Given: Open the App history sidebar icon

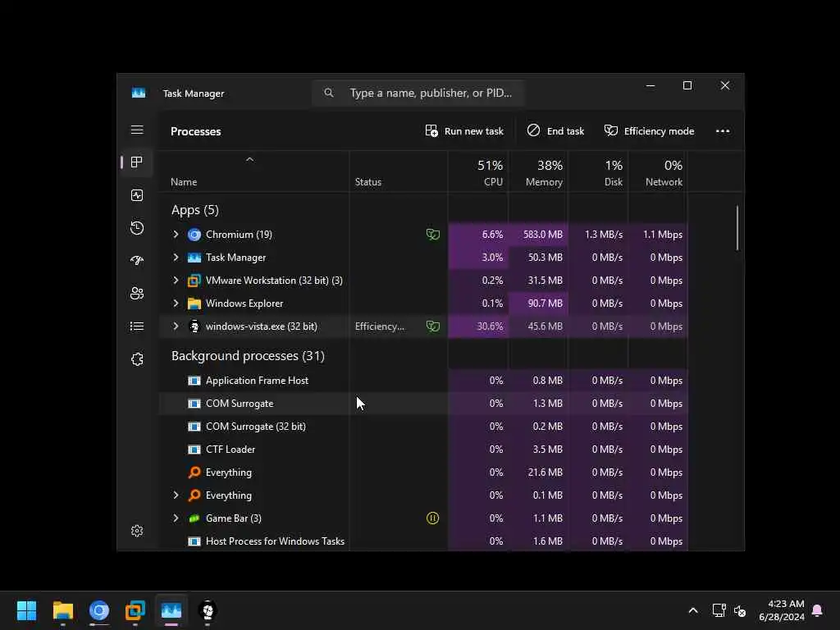Looking at the screenshot, I should click(137, 228).
